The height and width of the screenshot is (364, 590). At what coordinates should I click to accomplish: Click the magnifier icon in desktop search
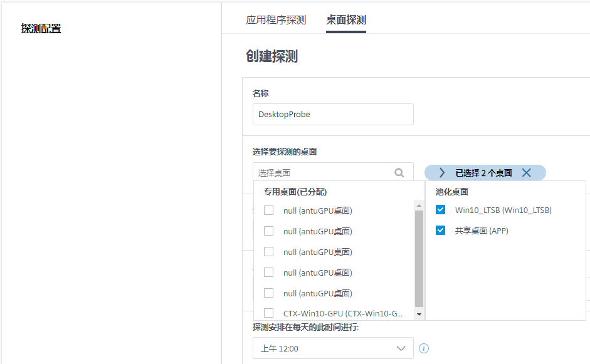[x=399, y=173]
